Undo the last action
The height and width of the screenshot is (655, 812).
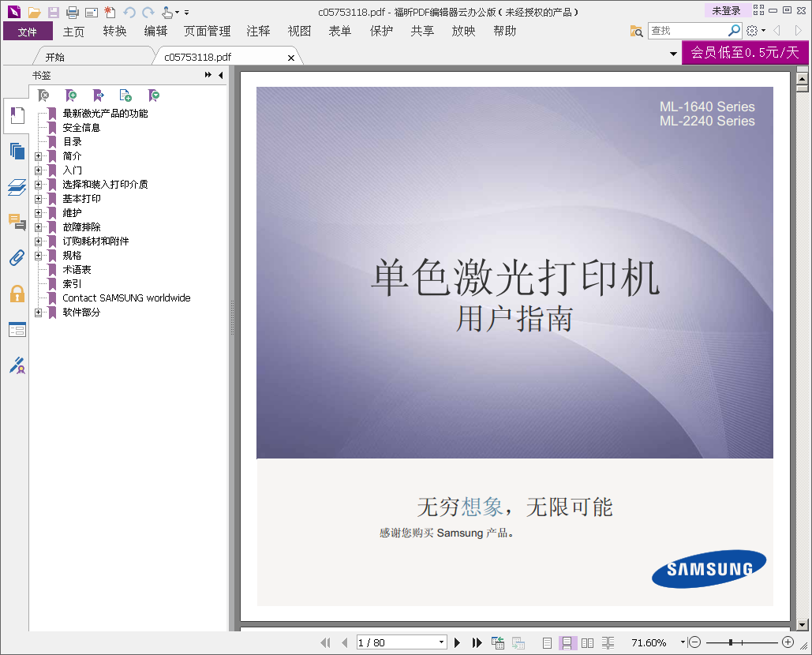coord(129,12)
